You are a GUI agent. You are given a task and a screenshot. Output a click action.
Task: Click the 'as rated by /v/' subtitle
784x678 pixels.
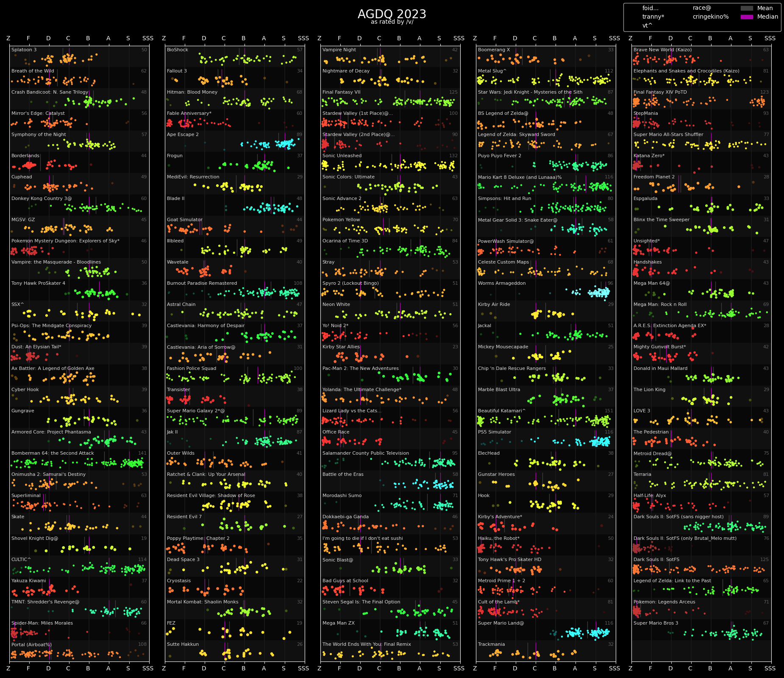pos(392,22)
